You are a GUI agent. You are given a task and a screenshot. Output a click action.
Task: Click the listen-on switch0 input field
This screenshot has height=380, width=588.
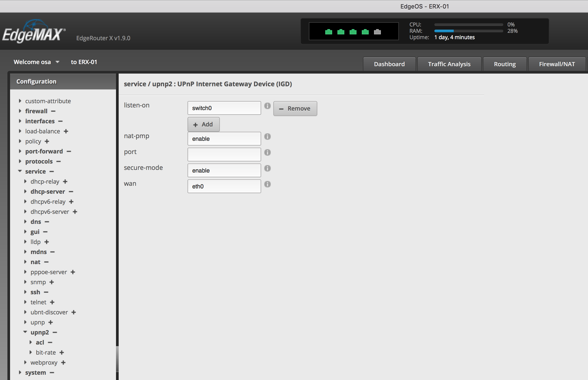224,108
